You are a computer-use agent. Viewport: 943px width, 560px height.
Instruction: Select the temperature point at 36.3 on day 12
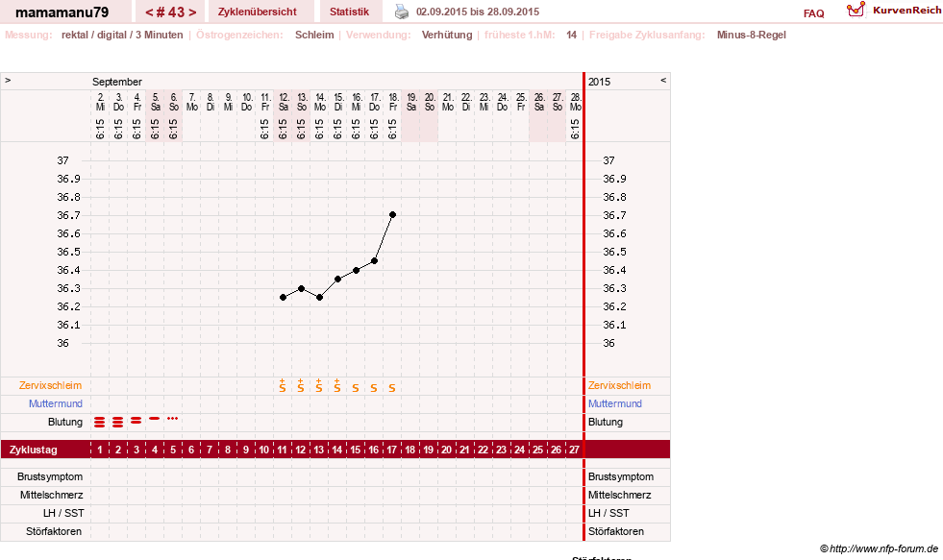(301, 288)
